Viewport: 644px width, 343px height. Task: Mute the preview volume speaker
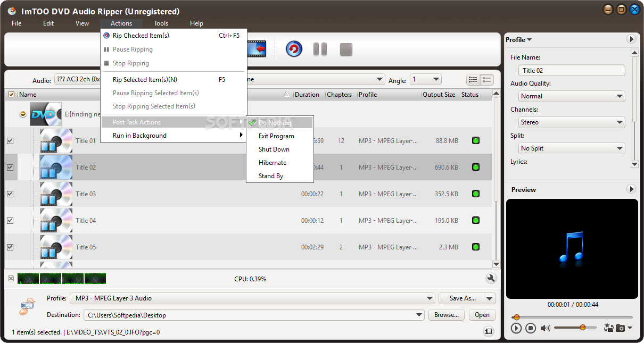[545, 328]
